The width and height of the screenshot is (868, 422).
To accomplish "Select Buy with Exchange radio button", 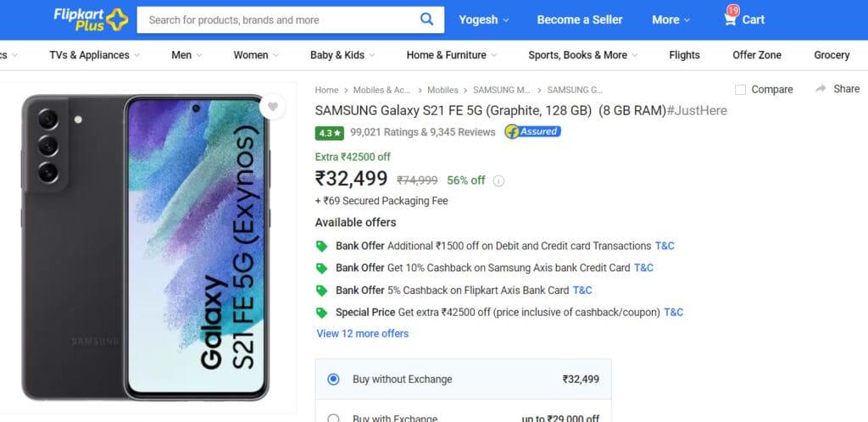I will [333, 419].
